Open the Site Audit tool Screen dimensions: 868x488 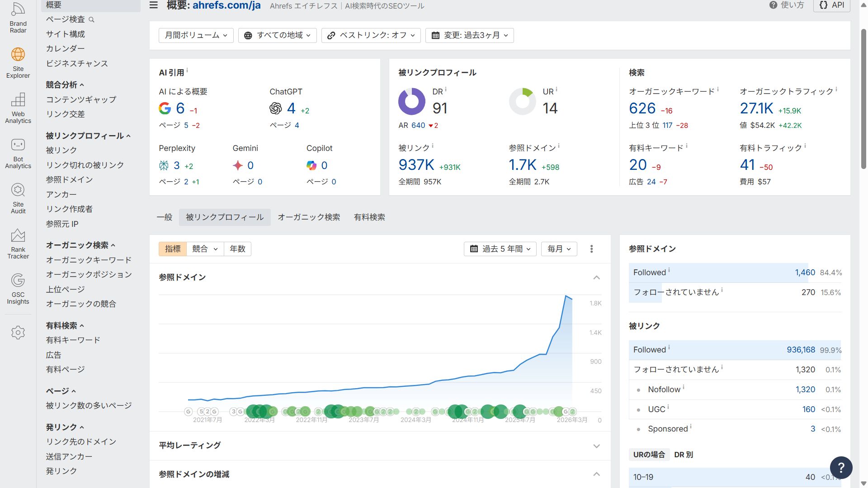[18, 197]
